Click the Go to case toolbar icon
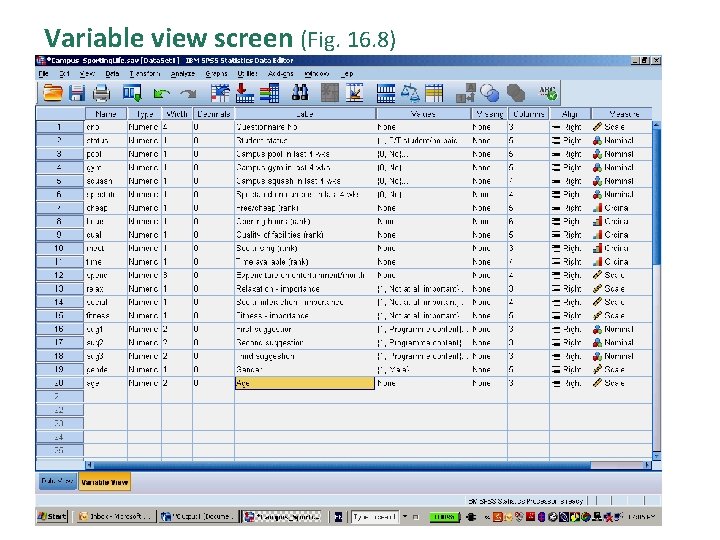This screenshot has height=540, width=720. coord(220,93)
